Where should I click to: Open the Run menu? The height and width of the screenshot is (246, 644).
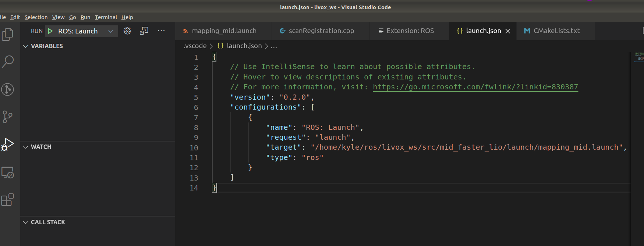(85, 17)
